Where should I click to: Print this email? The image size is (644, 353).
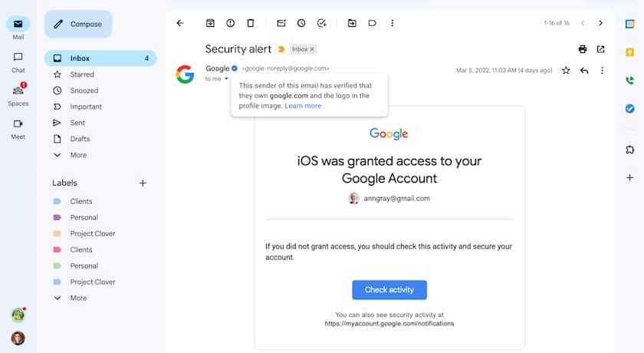[x=583, y=49]
